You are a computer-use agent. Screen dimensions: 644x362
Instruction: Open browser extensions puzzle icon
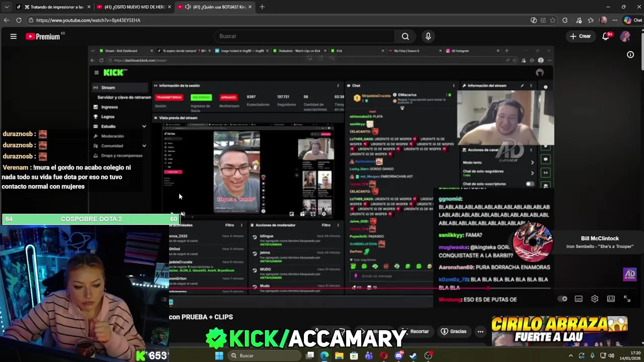(565, 20)
